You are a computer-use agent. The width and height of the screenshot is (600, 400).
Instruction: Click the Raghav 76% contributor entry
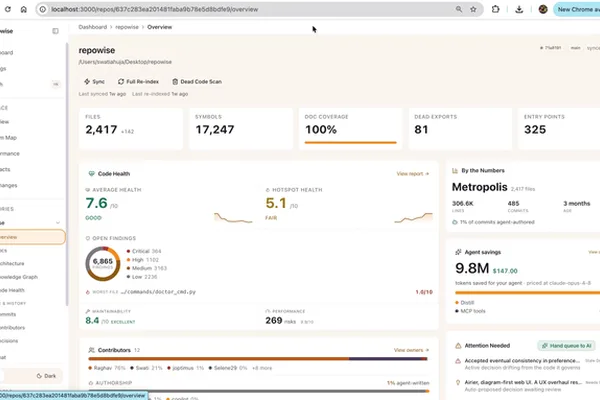pyautogui.click(x=107, y=368)
